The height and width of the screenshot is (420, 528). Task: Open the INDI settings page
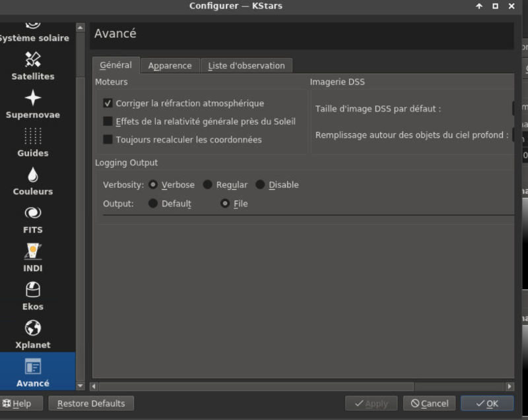pyautogui.click(x=32, y=258)
